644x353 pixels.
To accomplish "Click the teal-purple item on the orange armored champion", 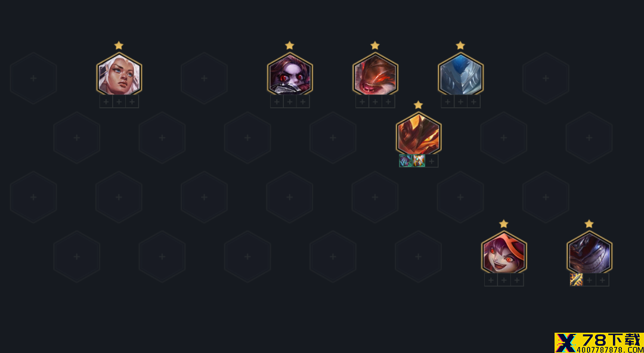I will [x=405, y=161].
